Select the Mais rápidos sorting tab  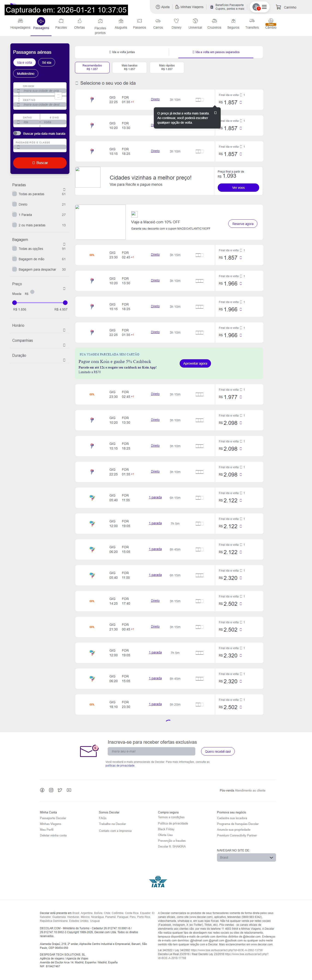(167, 67)
